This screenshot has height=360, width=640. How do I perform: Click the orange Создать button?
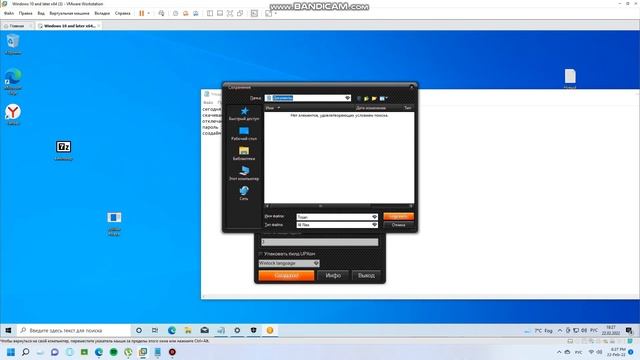(x=287, y=276)
